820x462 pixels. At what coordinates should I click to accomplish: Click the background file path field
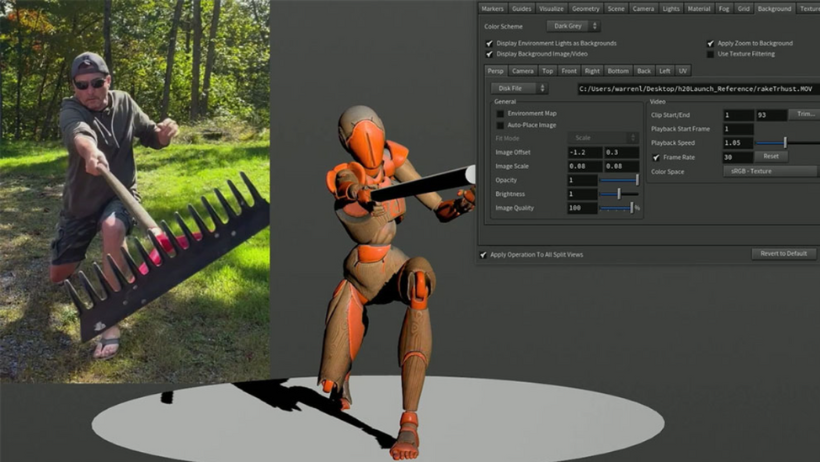pos(698,89)
